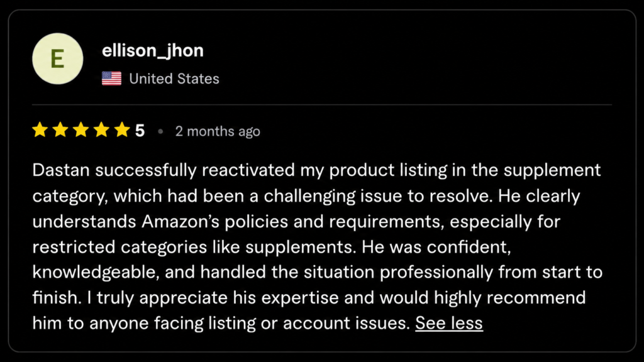Click the third star in the rating

click(x=80, y=131)
